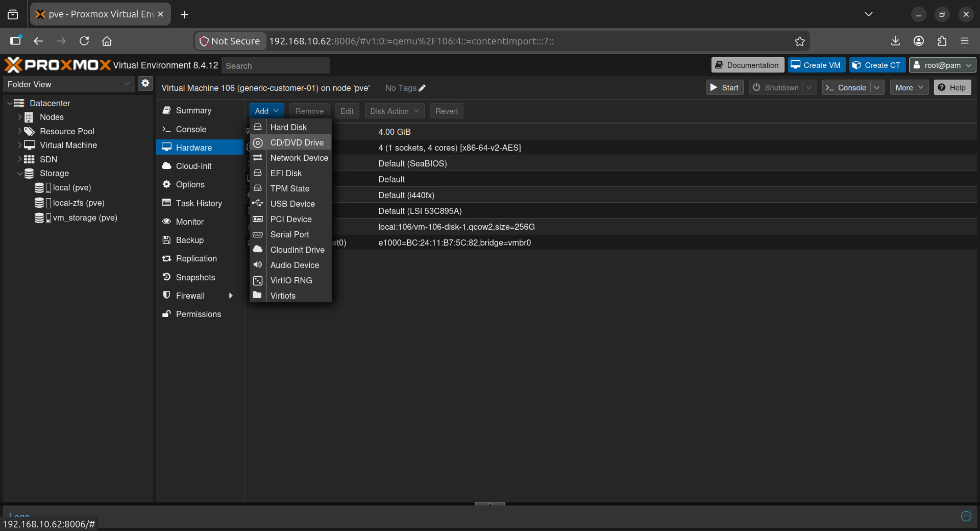The width and height of the screenshot is (980, 531).
Task: View Task History tab
Action: (x=200, y=203)
